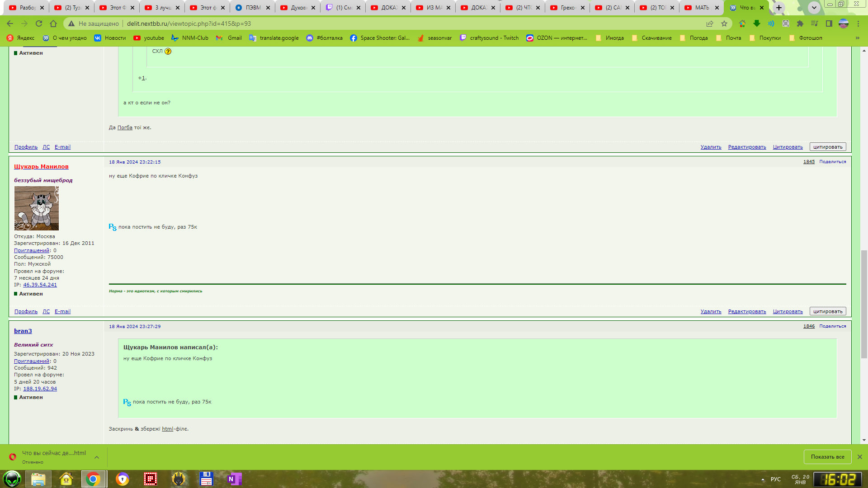Show hidden system tray icons
Screen dimensions: 868x488
coord(763,479)
